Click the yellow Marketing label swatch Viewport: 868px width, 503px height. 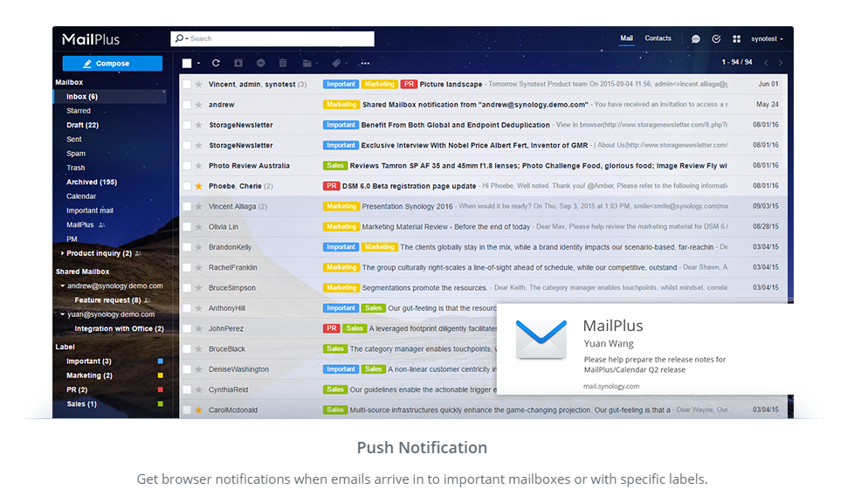pyautogui.click(x=161, y=376)
